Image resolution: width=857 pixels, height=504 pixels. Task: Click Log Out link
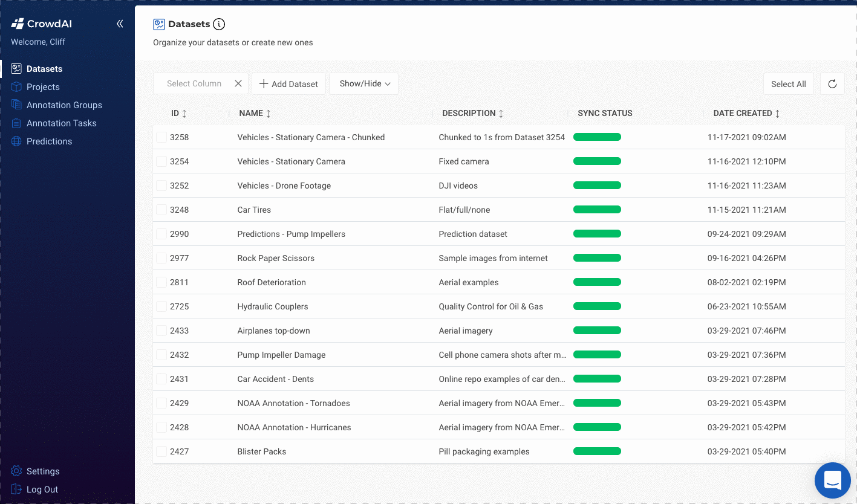tap(42, 489)
